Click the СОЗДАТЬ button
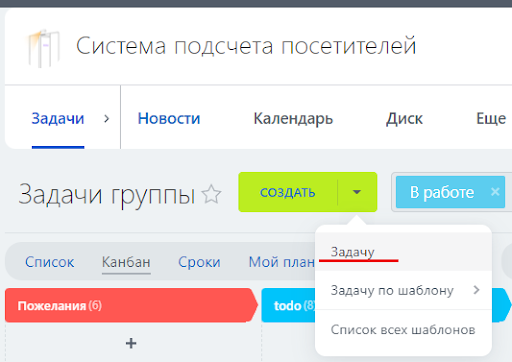 click(x=288, y=192)
